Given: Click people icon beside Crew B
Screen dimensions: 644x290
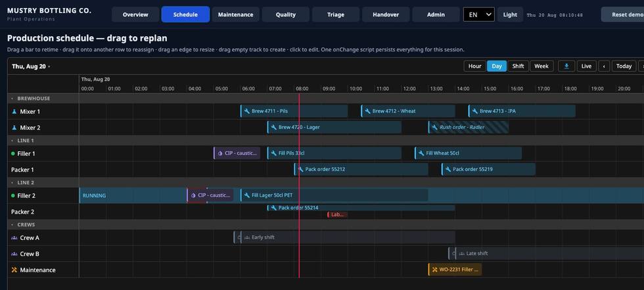Looking at the screenshot, I should coord(14,254).
